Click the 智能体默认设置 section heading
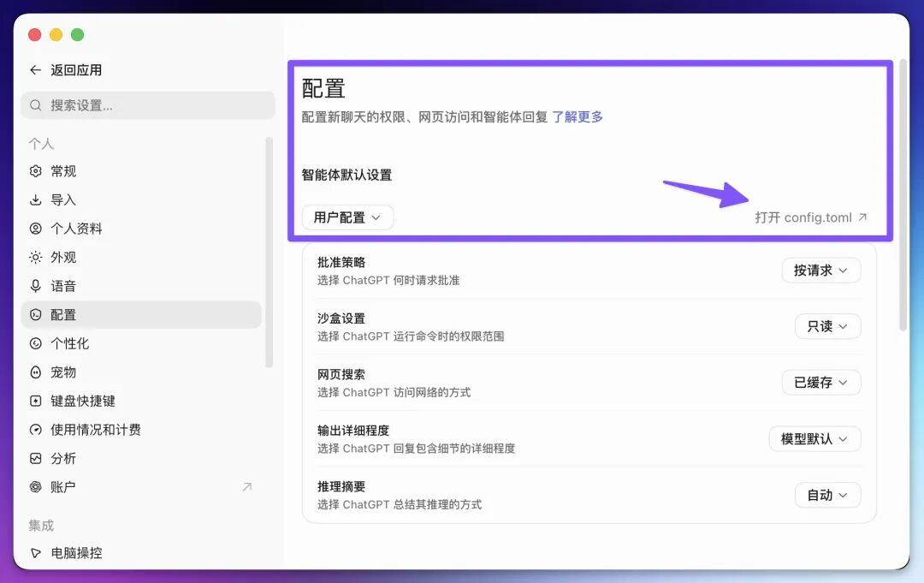This screenshot has height=583, width=924. [x=346, y=175]
